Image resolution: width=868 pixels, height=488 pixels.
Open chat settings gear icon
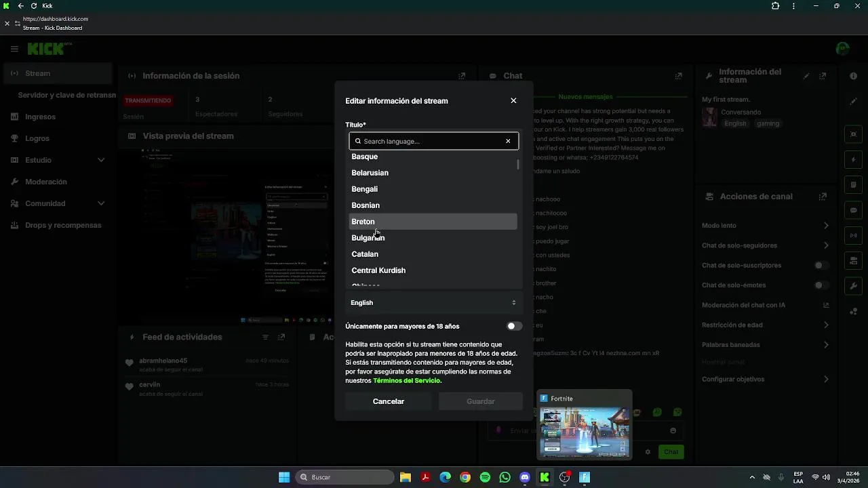coord(648,451)
